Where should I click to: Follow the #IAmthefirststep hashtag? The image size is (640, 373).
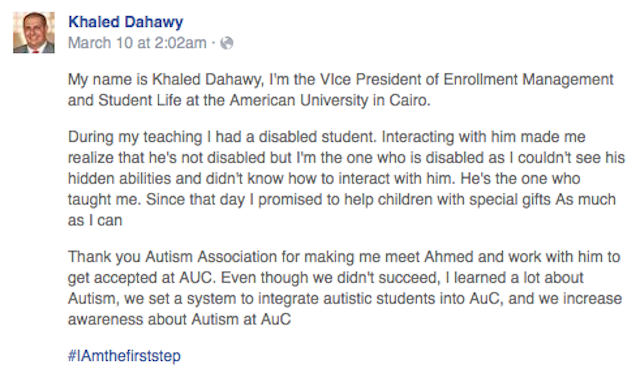pos(124,356)
